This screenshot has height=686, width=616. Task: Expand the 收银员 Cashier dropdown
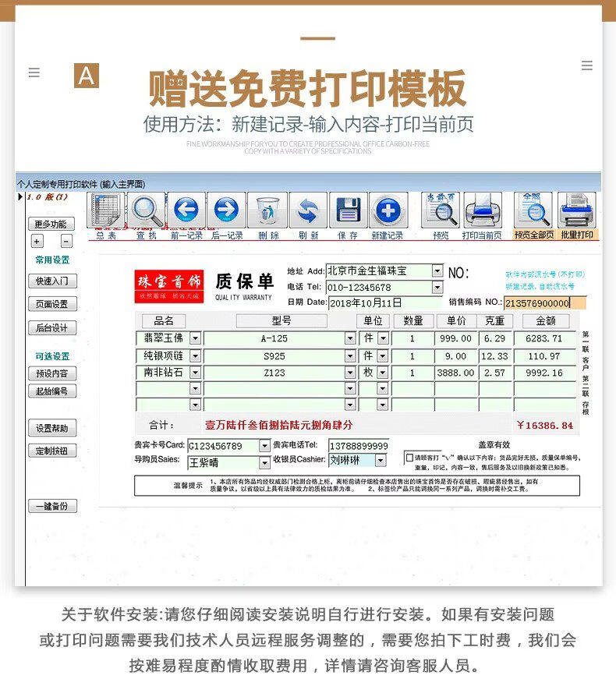click(380, 461)
